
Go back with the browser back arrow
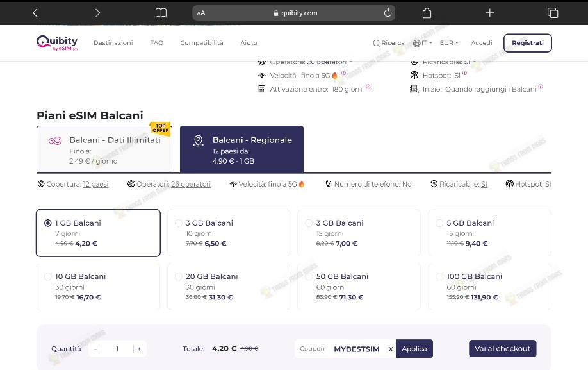pyautogui.click(x=35, y=13)
